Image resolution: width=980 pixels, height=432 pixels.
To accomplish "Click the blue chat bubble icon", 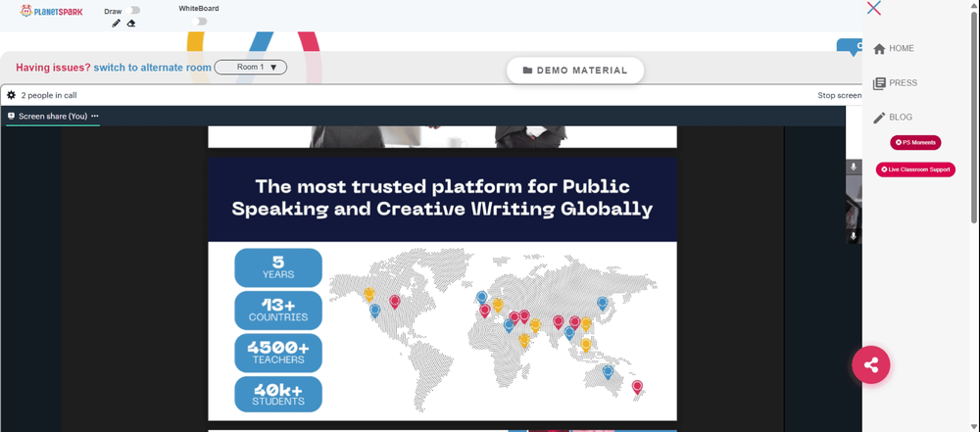I will click(x=850, y=48).
